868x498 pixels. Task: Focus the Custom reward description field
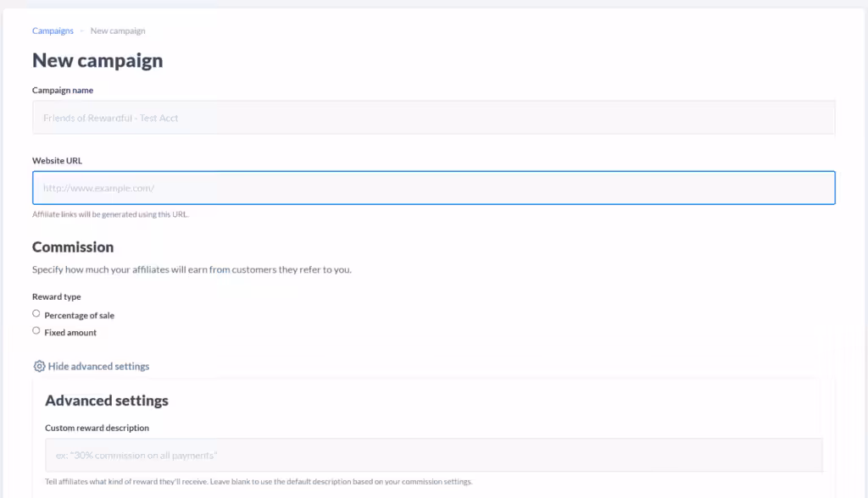(433, 455)
